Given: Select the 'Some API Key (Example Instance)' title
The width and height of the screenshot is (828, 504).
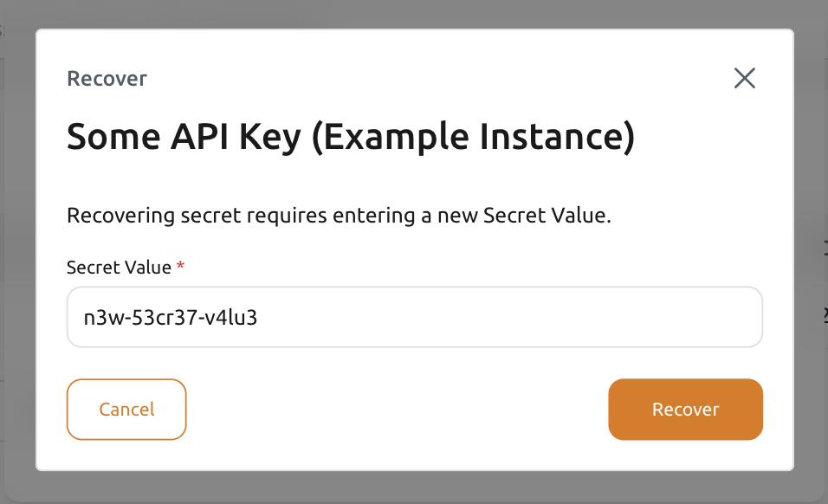Looking at the screenshot, I should (351, 136).
